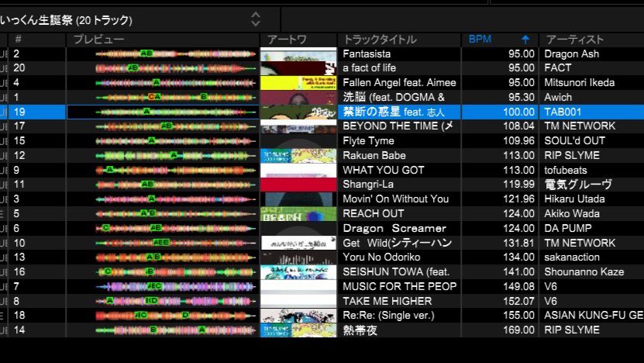Select the track title Fantasista
This screenshot has width=644, height=363.
[367, 54]
